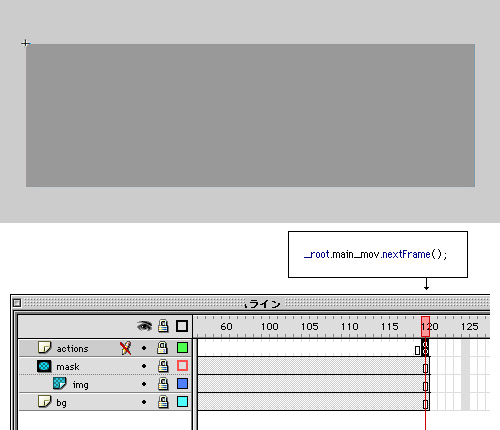Click frame 110 on the timeline ruler

(349, 326)
